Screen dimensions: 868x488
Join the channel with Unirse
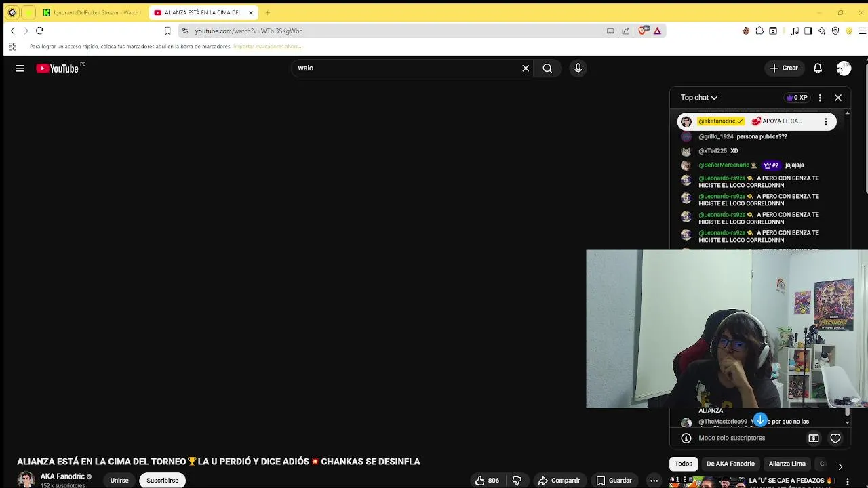coord(119,481)
